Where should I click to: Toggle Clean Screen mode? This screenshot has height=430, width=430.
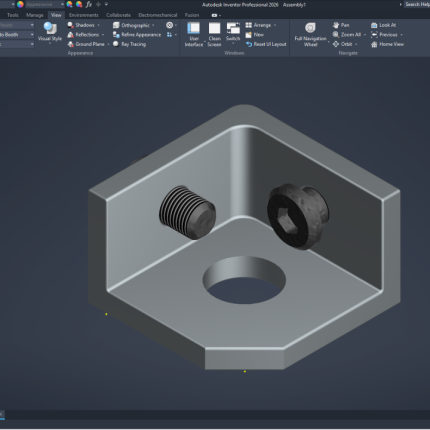click(214, 34)
